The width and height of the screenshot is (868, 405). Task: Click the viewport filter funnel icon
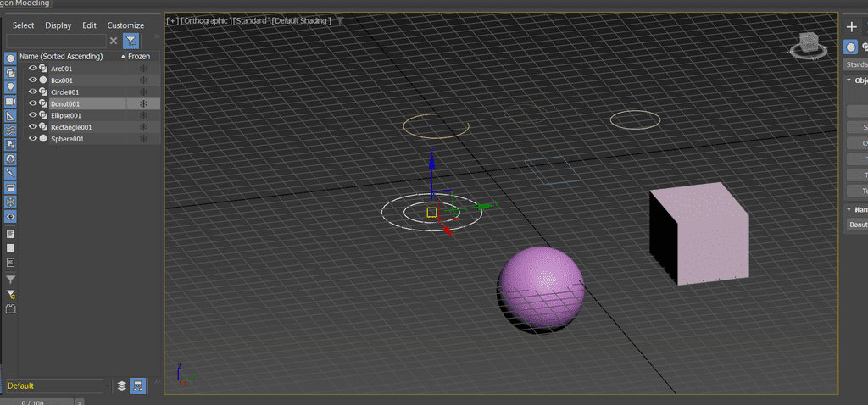pyautogui.click(x=340, y=21)
